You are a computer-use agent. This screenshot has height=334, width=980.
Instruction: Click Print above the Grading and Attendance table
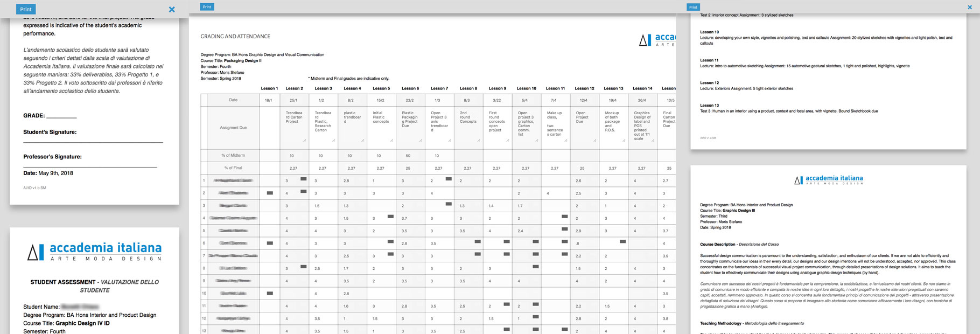pyautogui.click(x=207, y=7)
